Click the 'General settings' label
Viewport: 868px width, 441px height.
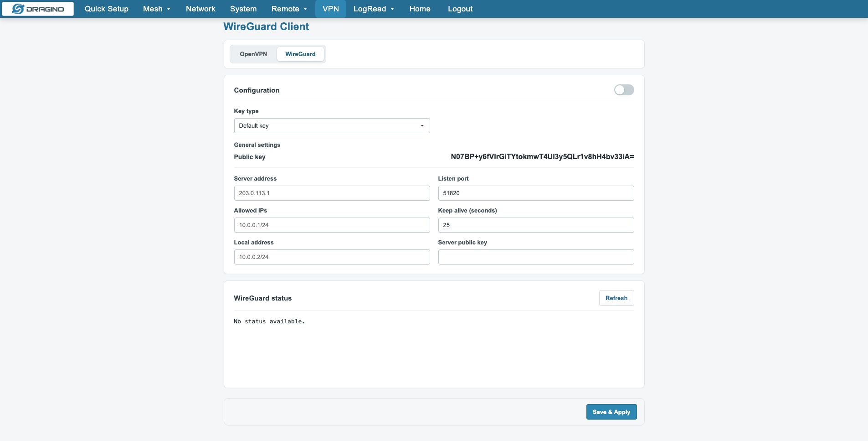click(257, 145)
